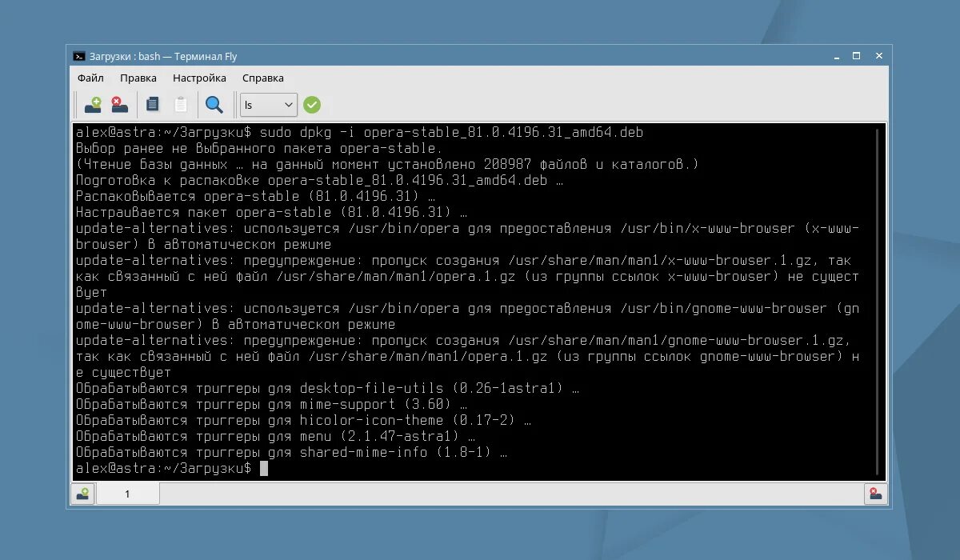
Task: Click line 'Настраивается пакет opera-stable (81.0.4196.31) …'
Action: [272, 212]
